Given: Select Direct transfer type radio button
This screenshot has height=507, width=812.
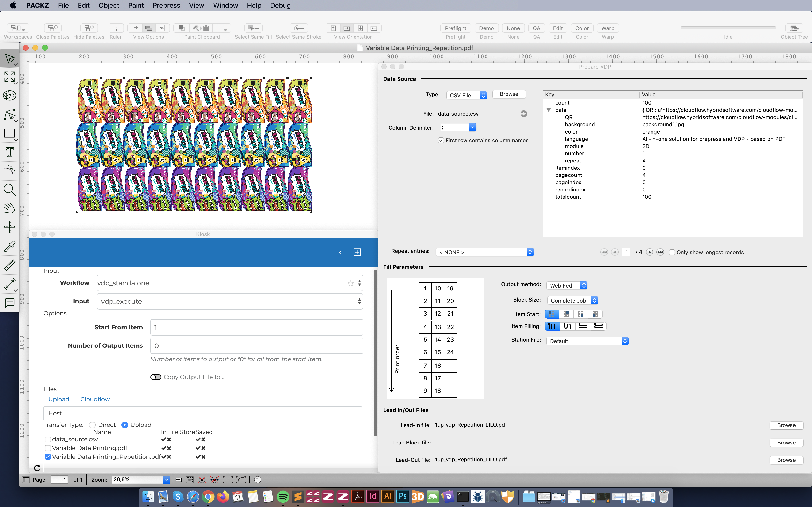Looking at the screenshot, I should click(x=92, y=425).
